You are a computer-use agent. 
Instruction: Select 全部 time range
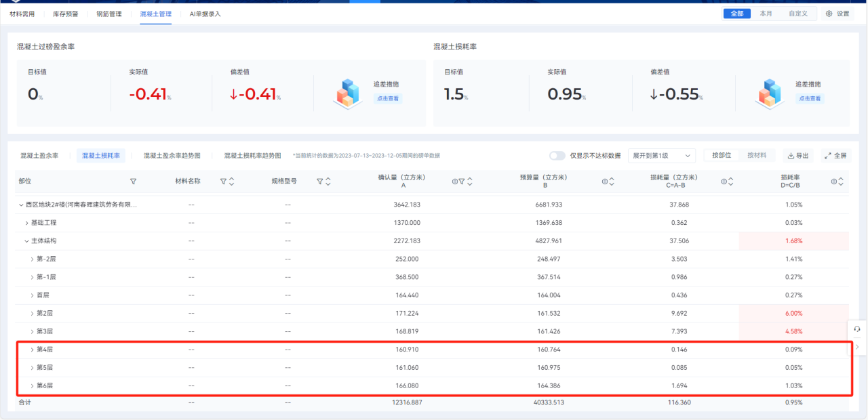click(737, 14)
